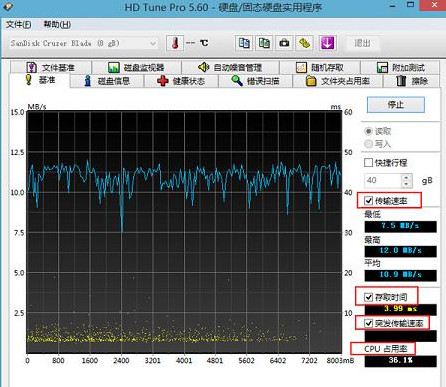The width and height of the screenshot is (446, 387).
Task: Open the options wrench icon
Action: tap(304, 43)
